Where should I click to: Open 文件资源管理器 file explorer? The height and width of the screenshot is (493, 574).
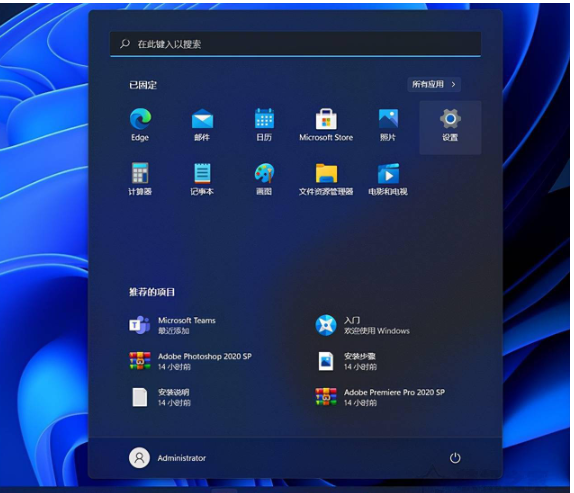click(x=326, y=173)
